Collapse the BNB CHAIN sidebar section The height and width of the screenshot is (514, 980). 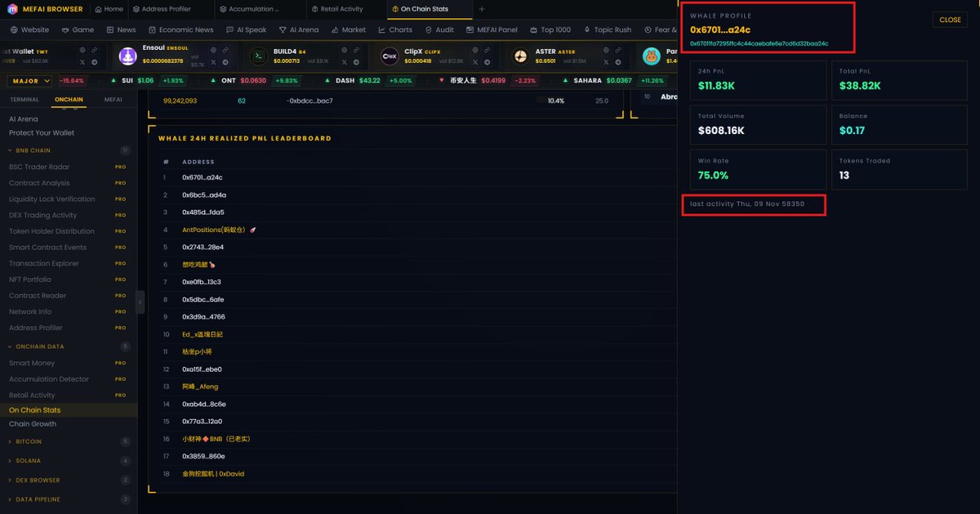point(69,150)
